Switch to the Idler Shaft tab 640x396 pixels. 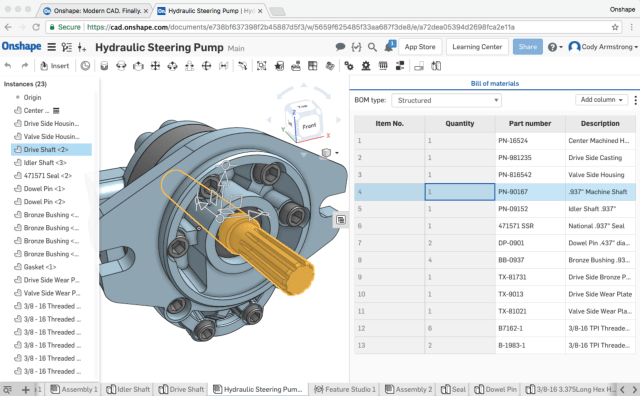pyautogui.click(x=129, y=389)
